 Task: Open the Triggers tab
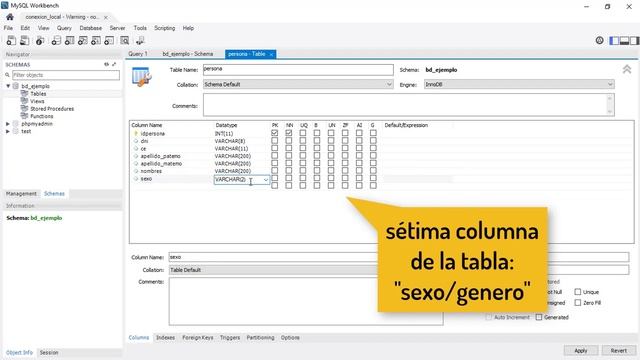230,338
